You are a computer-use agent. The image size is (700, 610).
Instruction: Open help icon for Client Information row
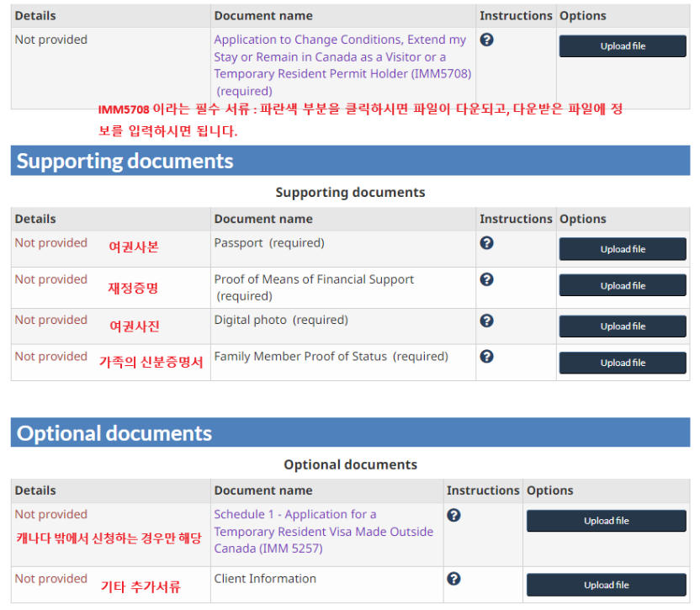453,579
